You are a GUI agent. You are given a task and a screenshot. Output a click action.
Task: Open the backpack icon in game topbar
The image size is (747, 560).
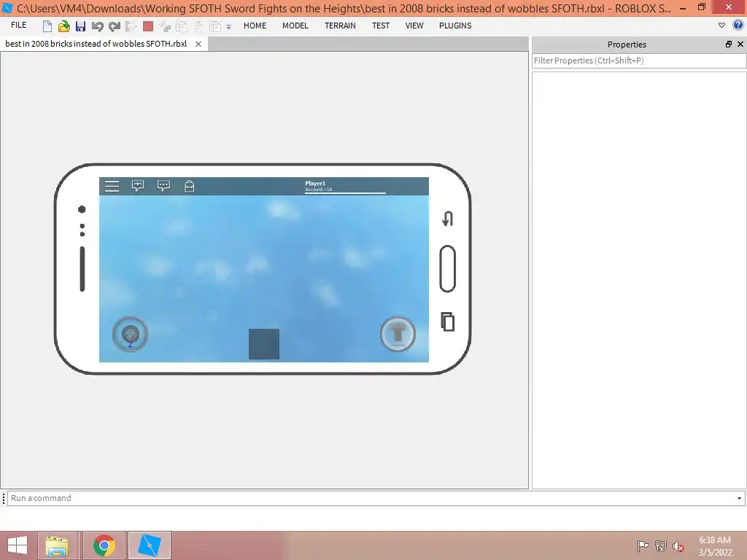(x=189, y=186)
